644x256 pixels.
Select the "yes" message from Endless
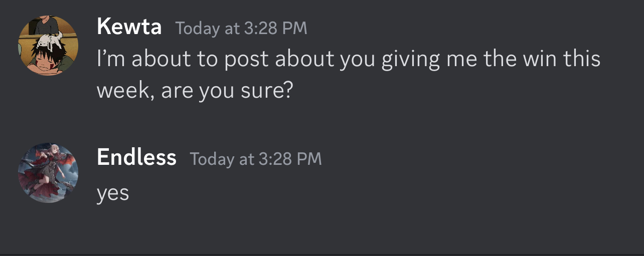tap(113, 193)
